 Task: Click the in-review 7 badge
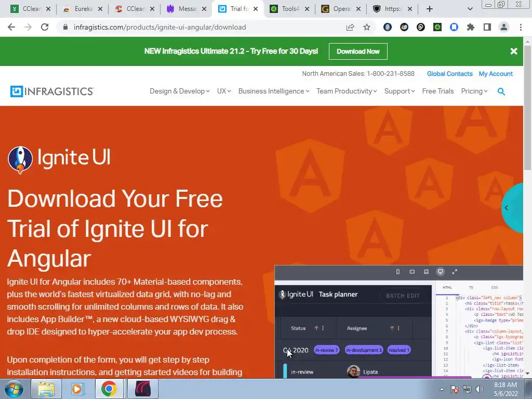pos(326,350)
